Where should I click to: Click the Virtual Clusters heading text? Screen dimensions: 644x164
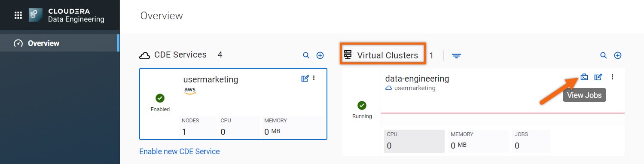(388, 55)
